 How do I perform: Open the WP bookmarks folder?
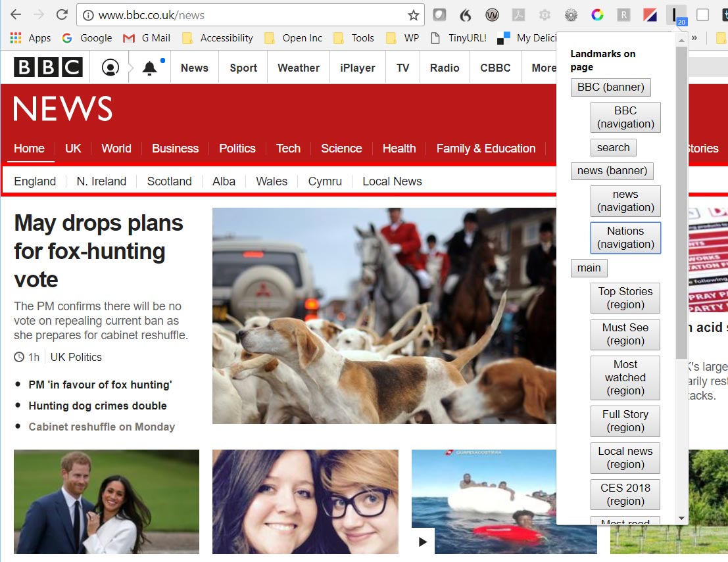pos(402,38)
